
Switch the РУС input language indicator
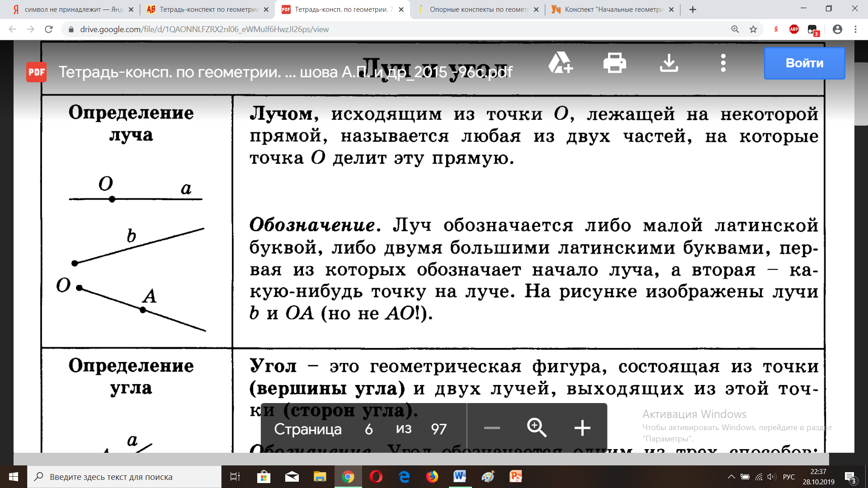pos(789,477)
